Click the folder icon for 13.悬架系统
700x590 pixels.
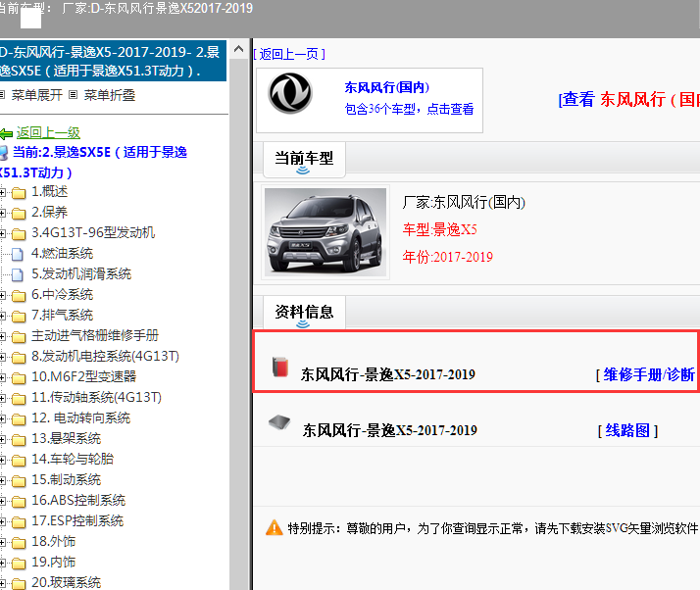click(19, 440)
